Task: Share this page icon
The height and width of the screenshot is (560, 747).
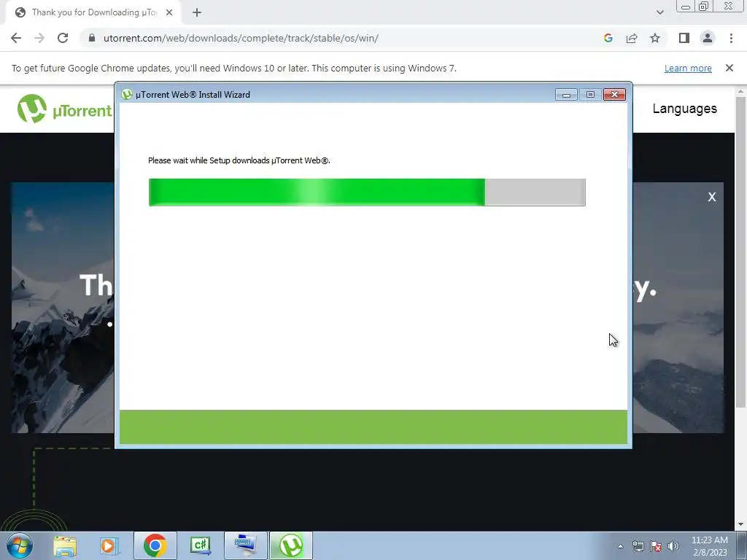Action: coord(632,38)
